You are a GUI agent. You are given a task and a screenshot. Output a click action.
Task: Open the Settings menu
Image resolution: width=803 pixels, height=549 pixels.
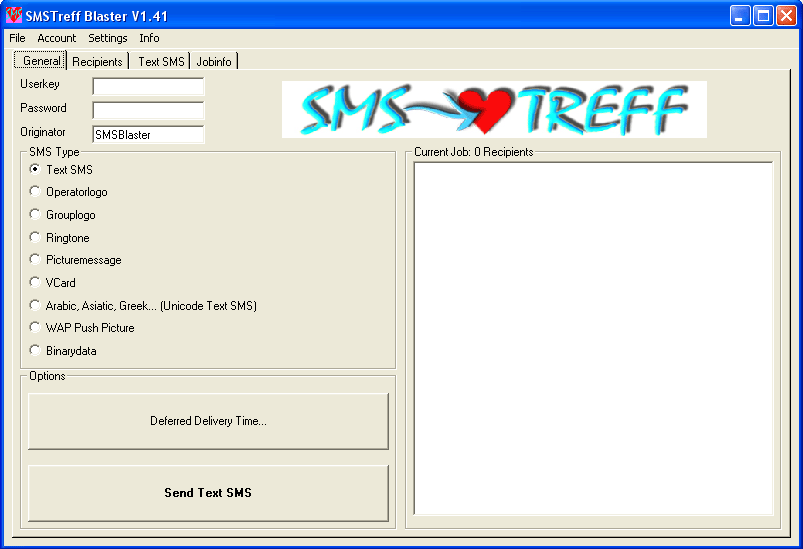click(108, 38)
